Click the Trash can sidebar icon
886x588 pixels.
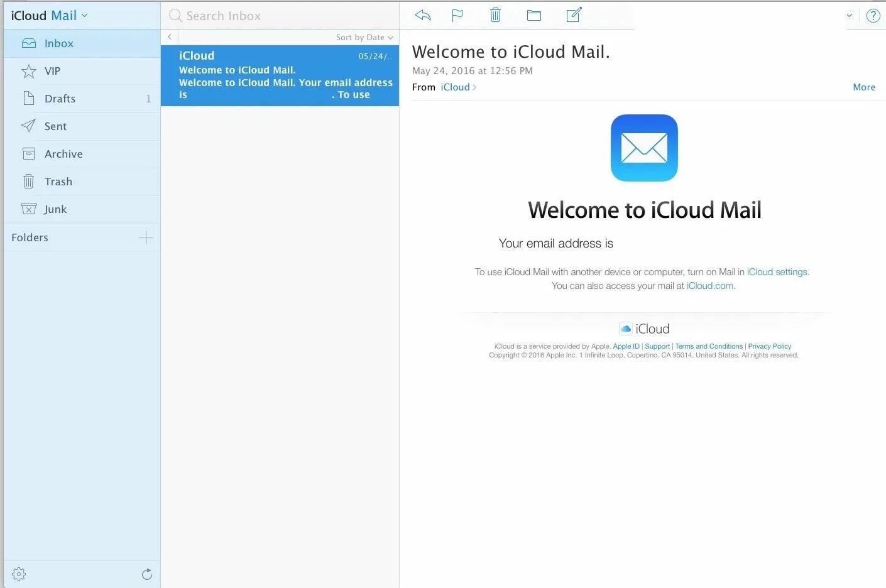(28, 182)
